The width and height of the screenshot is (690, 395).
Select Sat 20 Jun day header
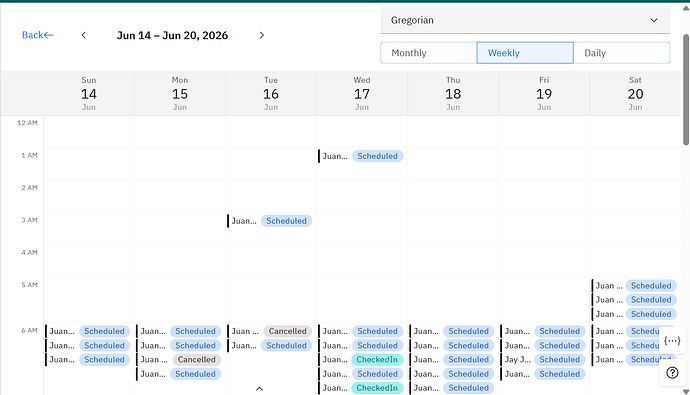coord(635,94)
